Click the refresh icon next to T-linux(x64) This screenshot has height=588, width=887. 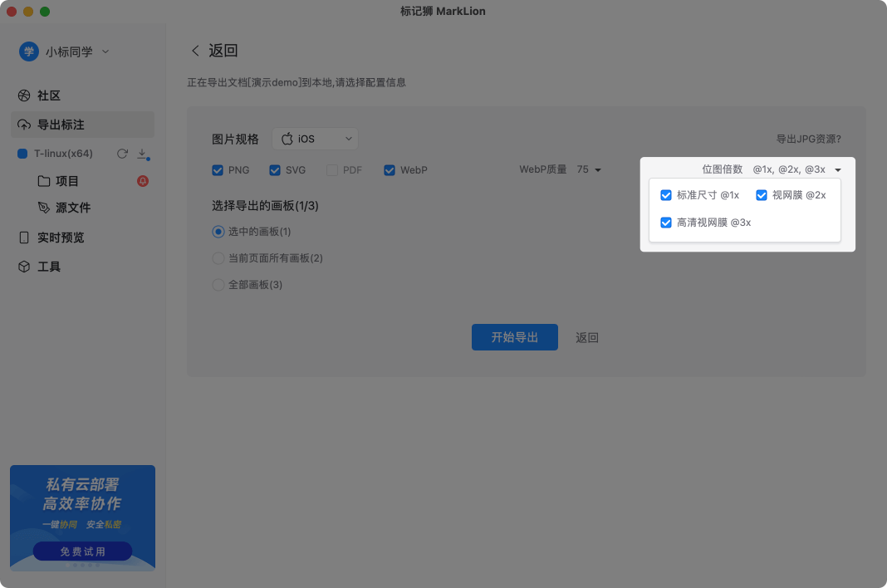coord(121,154)
